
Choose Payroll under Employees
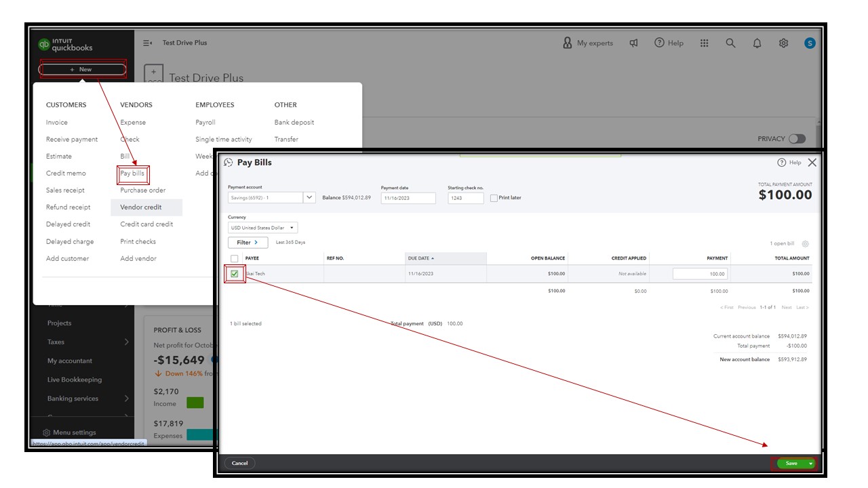click(x=205, y=123)
